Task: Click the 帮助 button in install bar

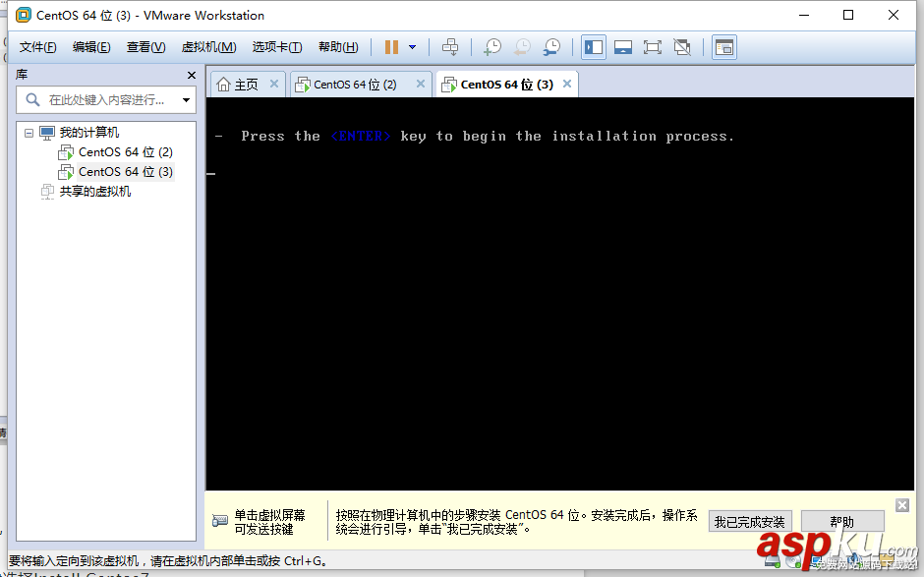Action: [842, 522]
